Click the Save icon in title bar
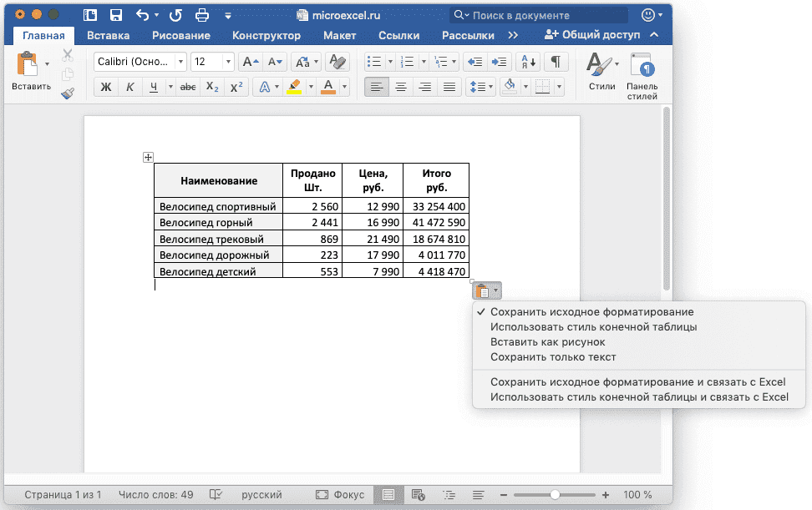 pyautogui.click(x=116, y=15)
